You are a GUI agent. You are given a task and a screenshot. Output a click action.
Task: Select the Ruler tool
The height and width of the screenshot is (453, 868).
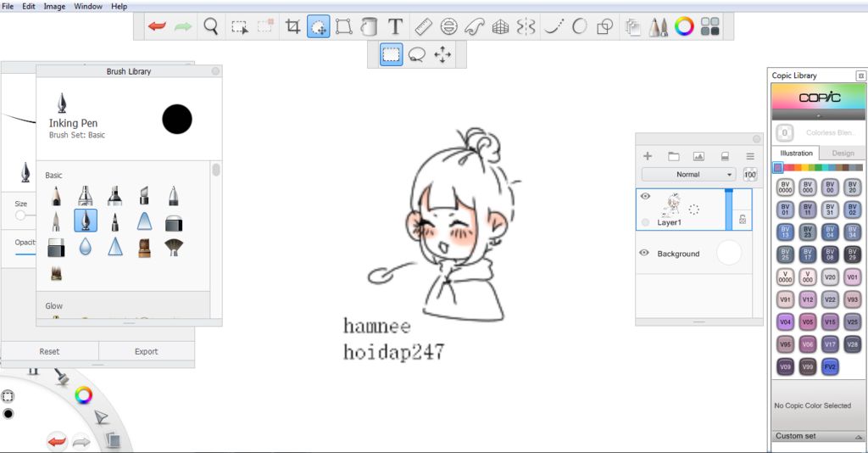[424, 26]
